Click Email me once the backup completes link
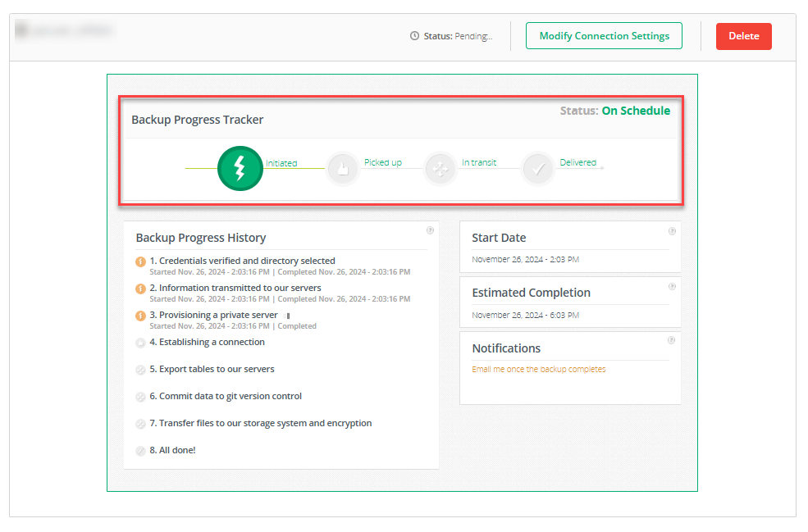808x532 pixels. tap(538, 369)
